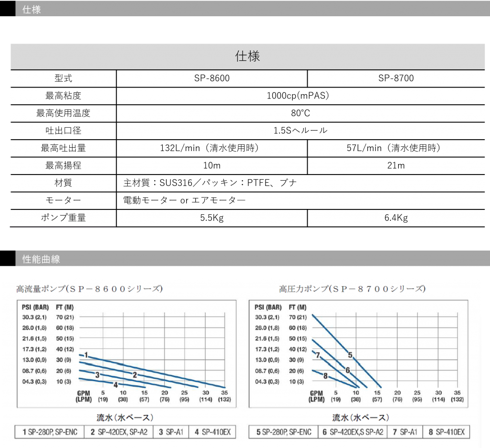Viewport: 490px width, 448px height.
Task: Click the large 仕様 table title
Action: (x=247, y=56)
